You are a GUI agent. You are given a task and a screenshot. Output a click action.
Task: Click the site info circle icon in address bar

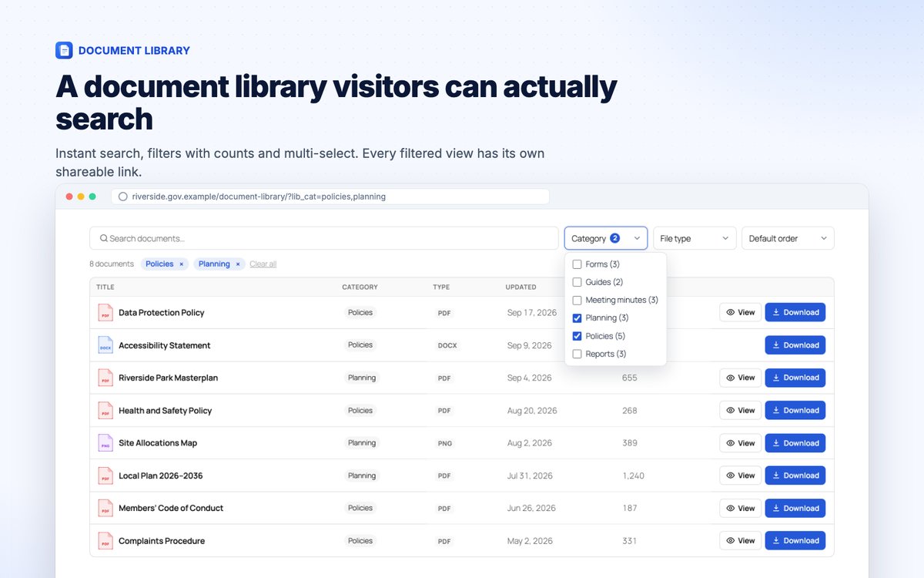coord(122,197)
